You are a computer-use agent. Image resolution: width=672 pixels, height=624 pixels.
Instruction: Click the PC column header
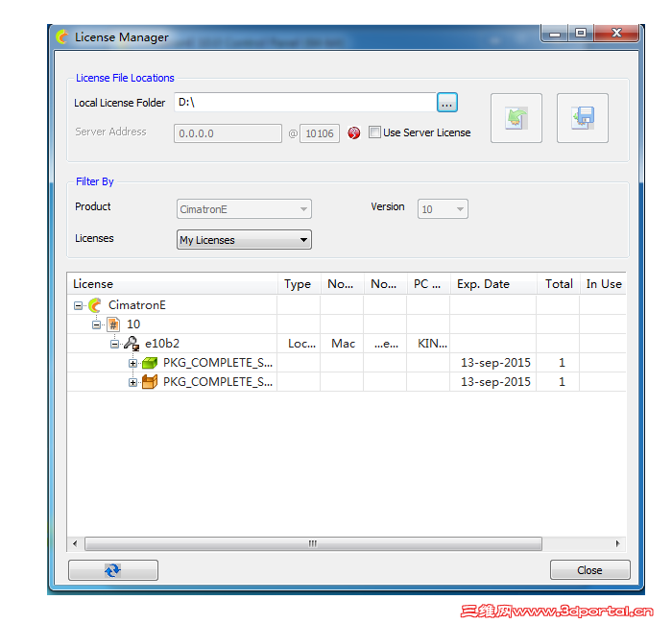click(428, 284)
